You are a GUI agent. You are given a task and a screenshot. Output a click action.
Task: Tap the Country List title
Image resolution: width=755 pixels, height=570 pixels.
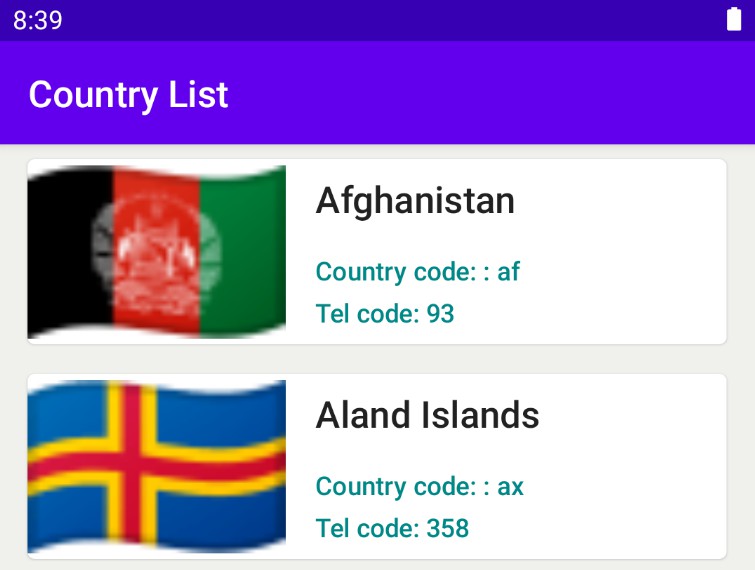point(129,95)
